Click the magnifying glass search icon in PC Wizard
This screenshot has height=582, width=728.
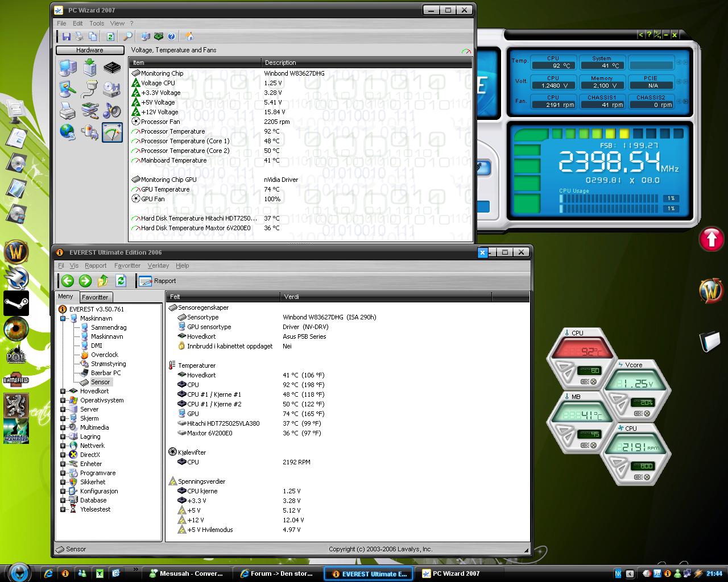pos(128,36)
